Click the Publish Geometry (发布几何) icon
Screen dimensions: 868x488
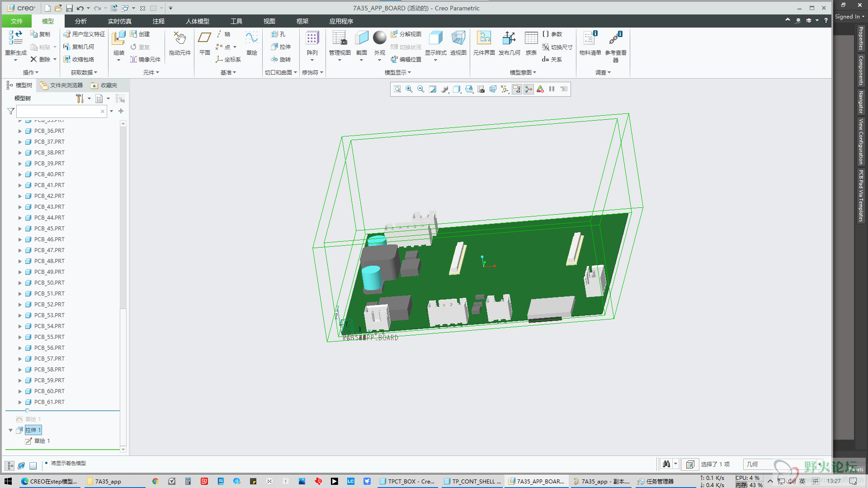pos(509,38)
